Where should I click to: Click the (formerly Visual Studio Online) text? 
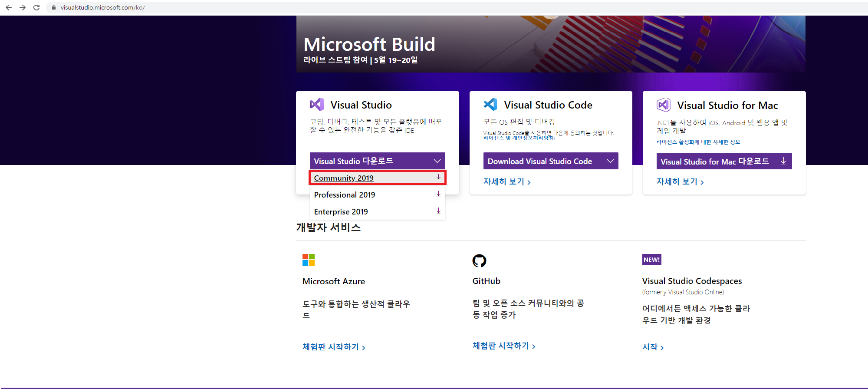tap(683, 292)
